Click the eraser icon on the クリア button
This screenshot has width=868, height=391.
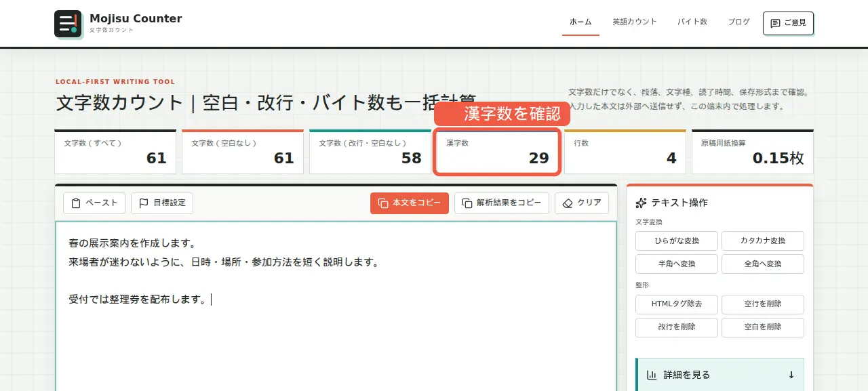[568, 203]
